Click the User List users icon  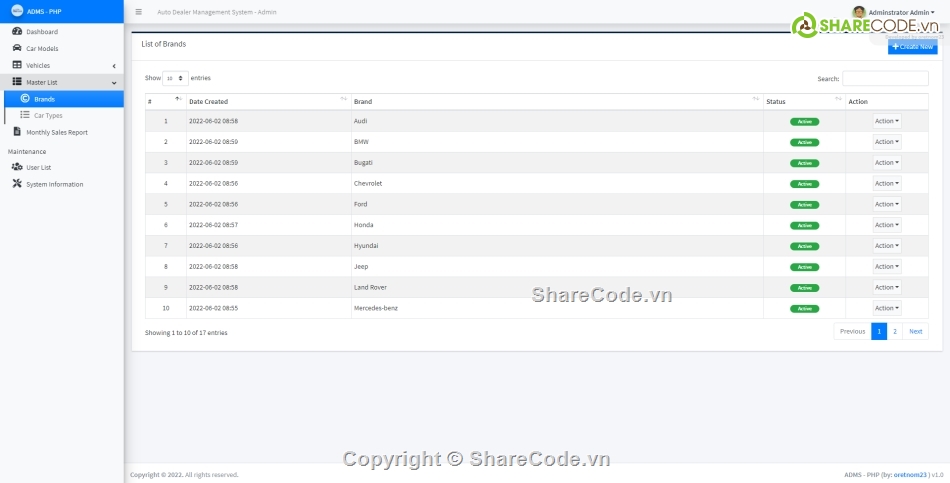pos(17,167)
